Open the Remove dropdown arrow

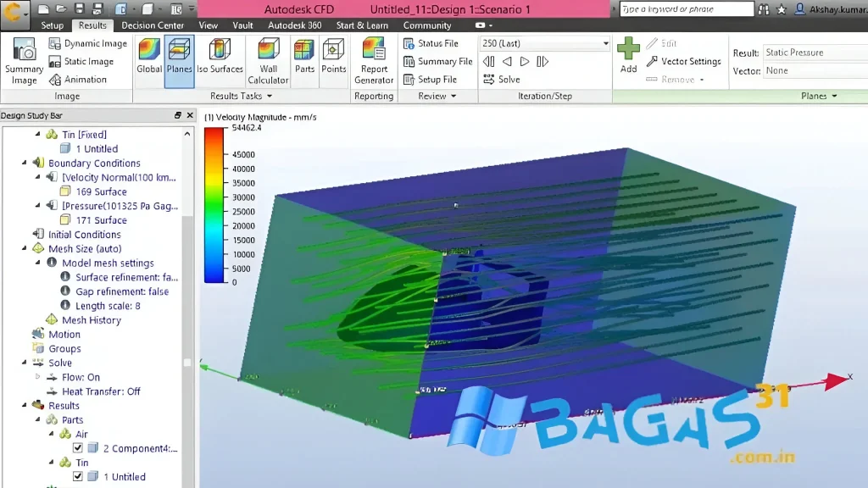tap(702, 80)
